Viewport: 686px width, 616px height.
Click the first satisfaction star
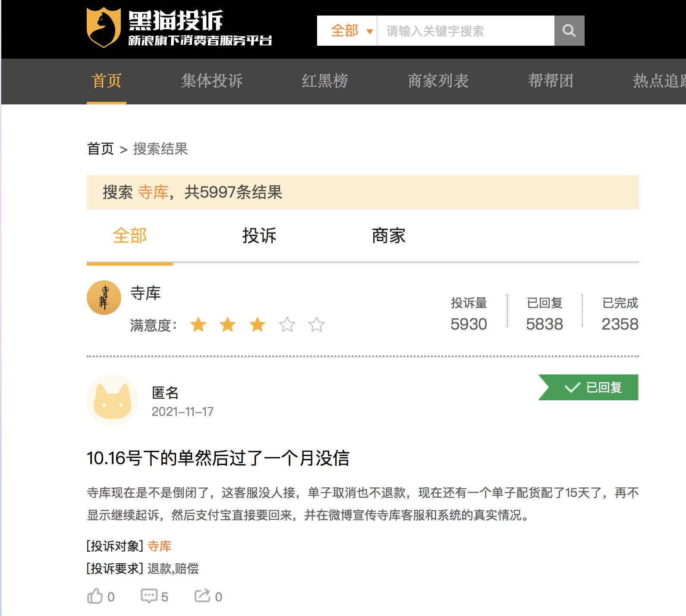coord(198,324)
